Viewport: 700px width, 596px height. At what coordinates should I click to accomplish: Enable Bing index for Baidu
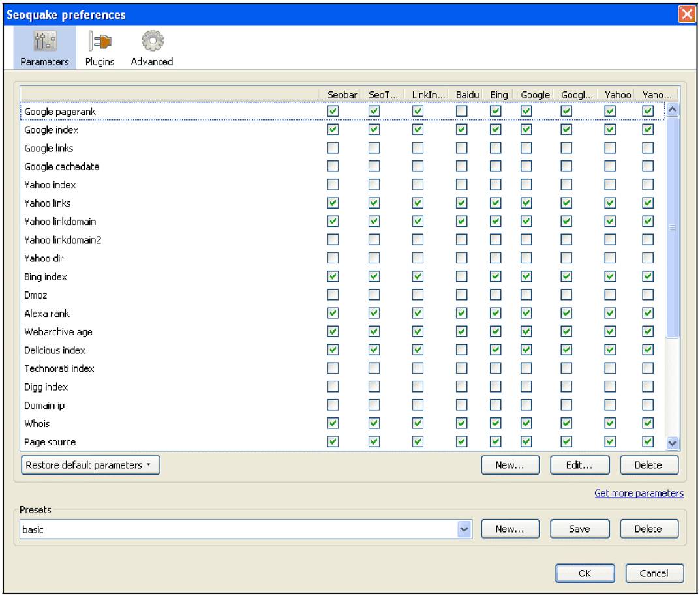pyautogui.click(x=462, y=276)
